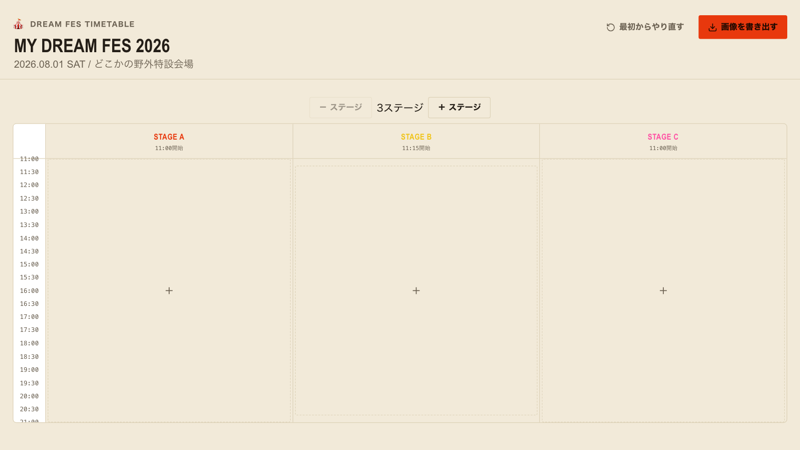Remove a stage with − ステージ
This screenshot has width=800, height=450.
point(340,107)
